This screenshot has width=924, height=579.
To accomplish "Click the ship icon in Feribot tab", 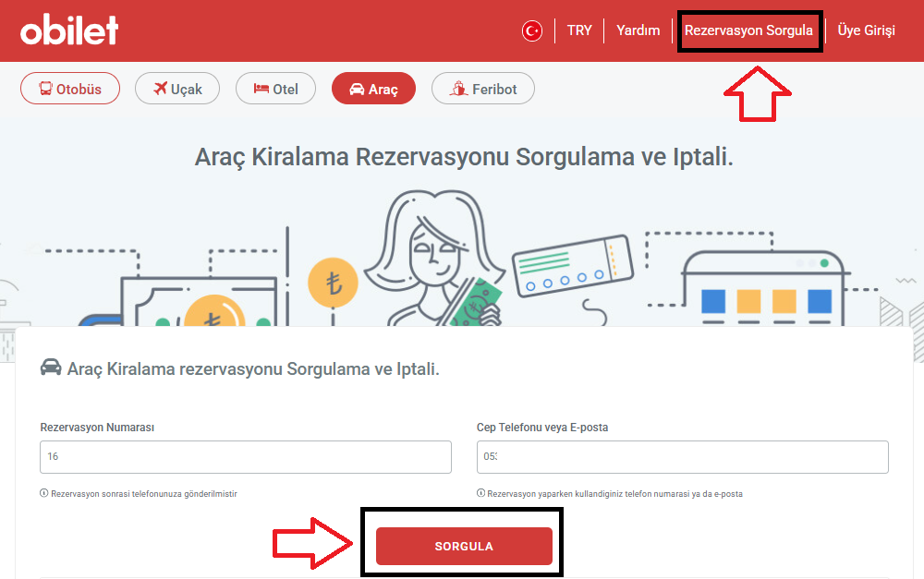I will (459, 89).
